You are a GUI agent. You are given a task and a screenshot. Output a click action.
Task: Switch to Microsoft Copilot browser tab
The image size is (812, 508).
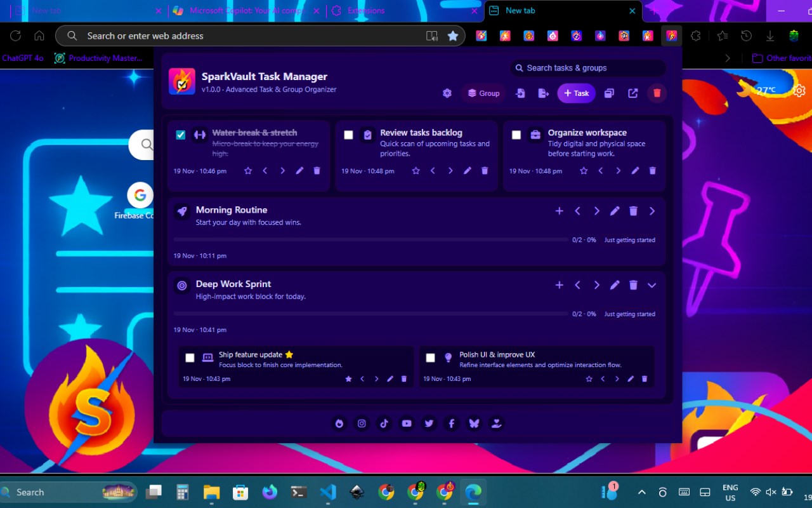click(247, 11)
